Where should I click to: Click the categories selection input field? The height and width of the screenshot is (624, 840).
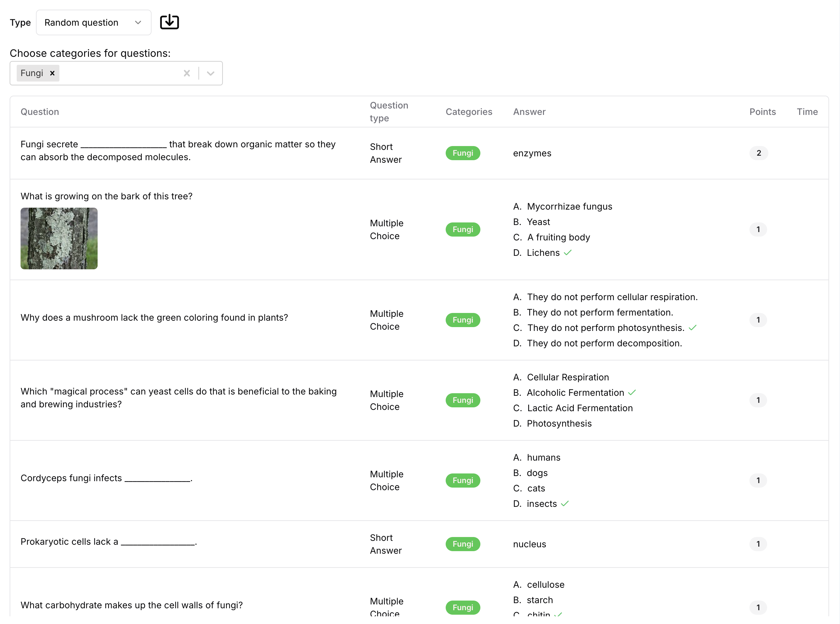coord(117,73)
